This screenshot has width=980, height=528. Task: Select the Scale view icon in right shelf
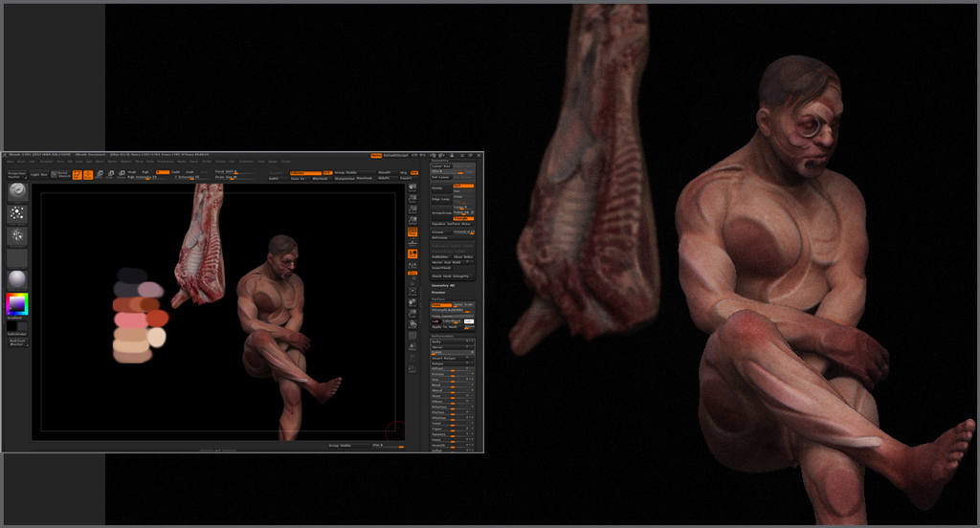click(x=412, y=314)
